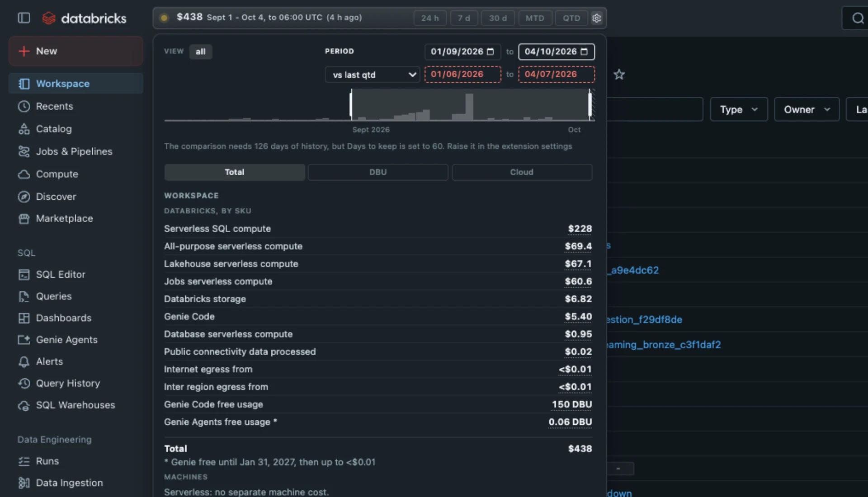The height and width of the screenshot is (497, 868).
Task: Click the New button
Action: pyautogui.click(x=76, y=51)
